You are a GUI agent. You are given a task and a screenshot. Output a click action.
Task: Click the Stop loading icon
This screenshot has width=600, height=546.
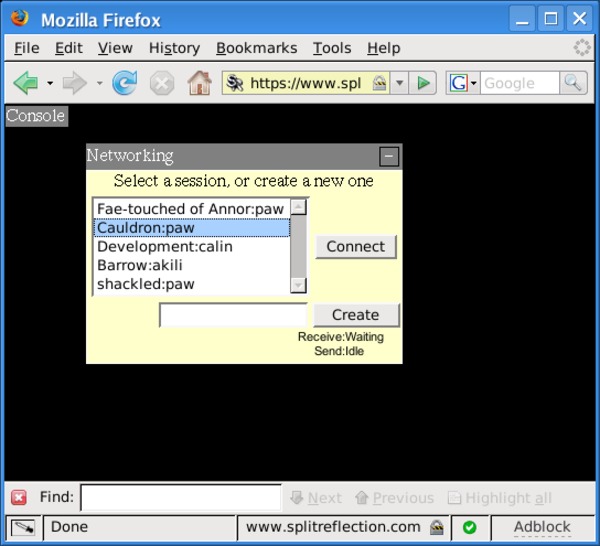(162, 83)
